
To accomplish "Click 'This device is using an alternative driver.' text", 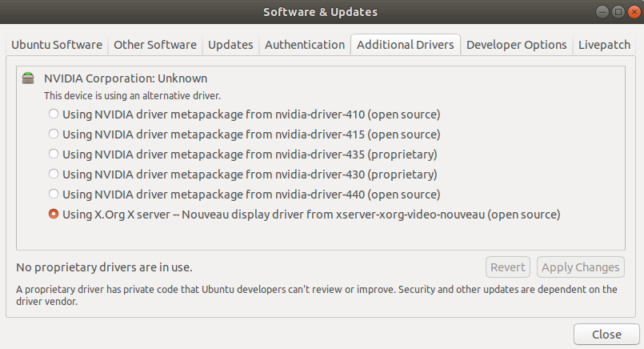I will [x=132, y=96].
